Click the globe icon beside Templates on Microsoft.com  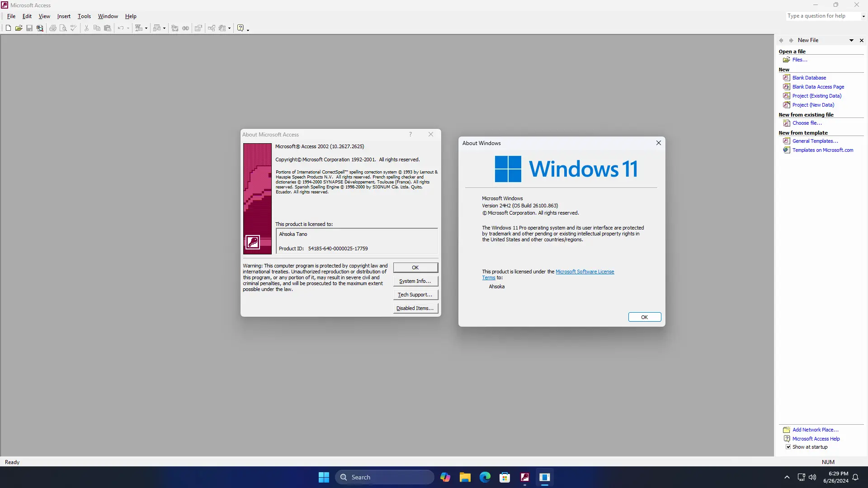pyautogui.click(x=787, y=150)
